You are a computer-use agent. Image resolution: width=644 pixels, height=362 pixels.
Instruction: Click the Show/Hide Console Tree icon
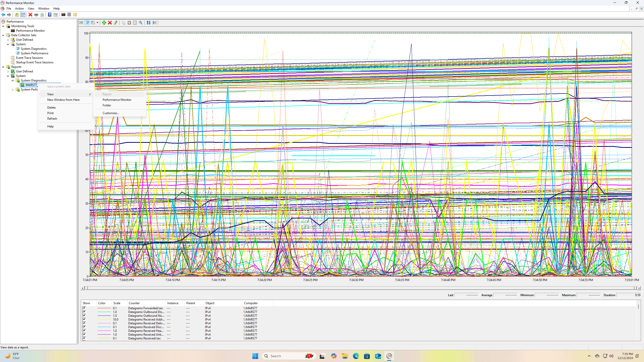pyautogui.click(x=23, y=15)
